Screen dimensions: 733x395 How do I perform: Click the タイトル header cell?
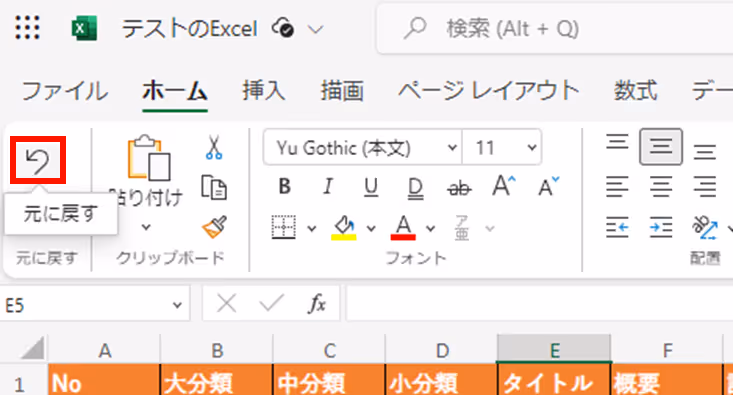tap(554, 380)
